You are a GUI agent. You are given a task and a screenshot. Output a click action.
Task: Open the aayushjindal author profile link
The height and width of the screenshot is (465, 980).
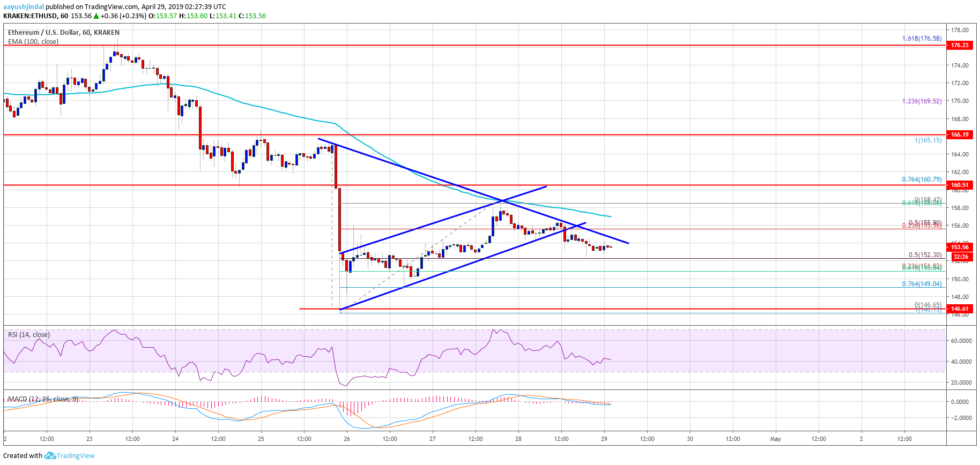coord(24,7)
